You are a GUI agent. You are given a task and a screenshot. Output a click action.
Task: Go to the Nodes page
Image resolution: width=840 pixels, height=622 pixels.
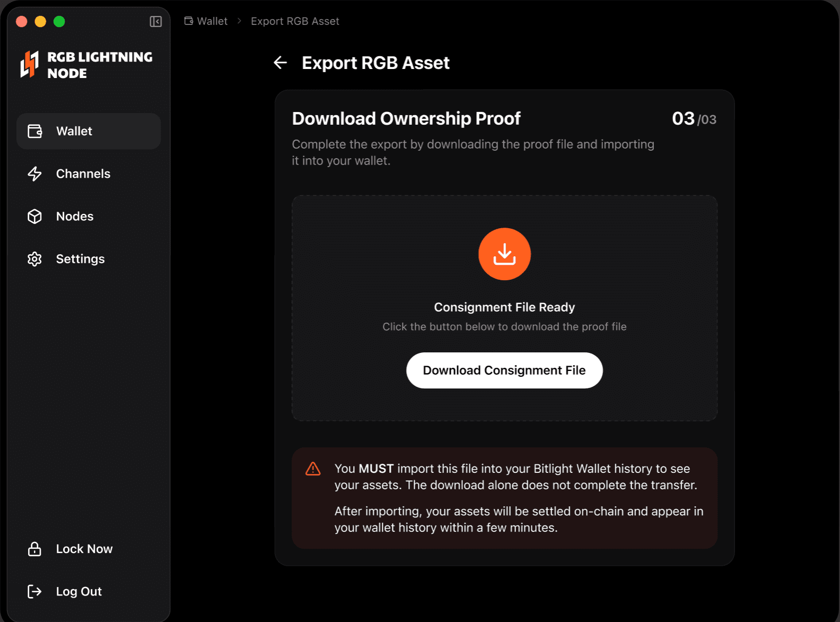[89, 216]
